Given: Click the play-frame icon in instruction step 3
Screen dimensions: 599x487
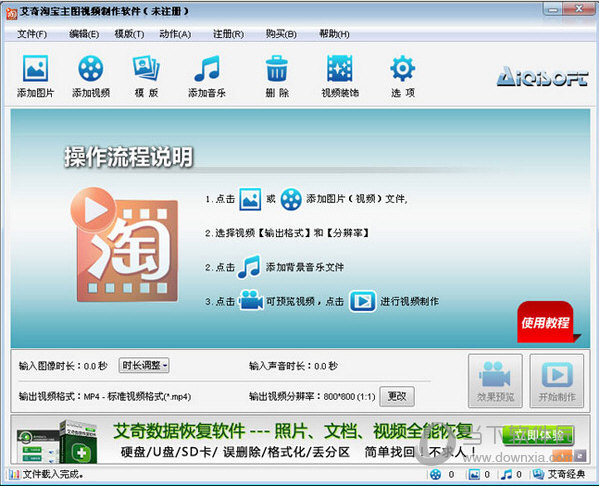Looking at the screenshot, I should pos(362,301).
